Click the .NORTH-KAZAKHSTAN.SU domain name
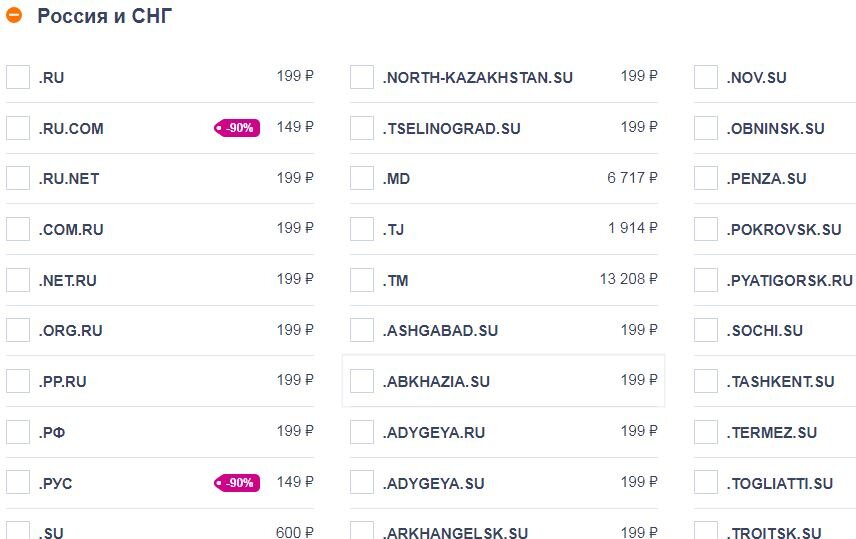The width and height of the screenshot is (856, 539). [x=478, y=78]
